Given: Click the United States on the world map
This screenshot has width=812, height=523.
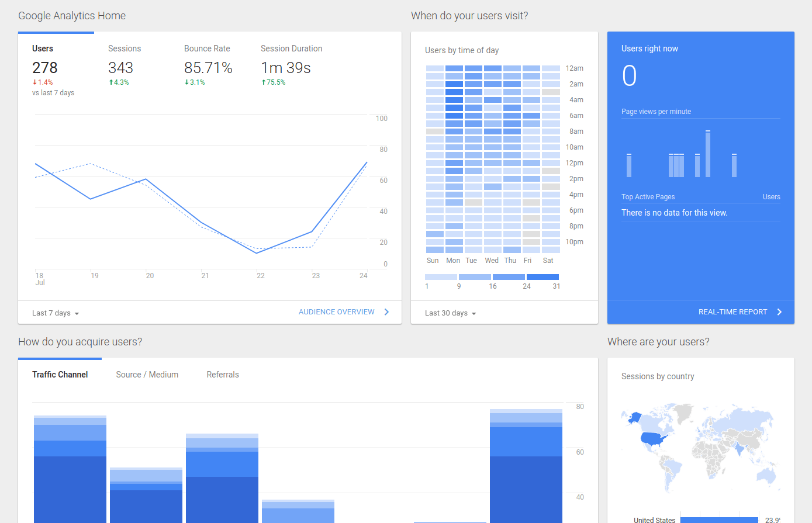Looking at the screenshot, I should [x=654, y=438].
